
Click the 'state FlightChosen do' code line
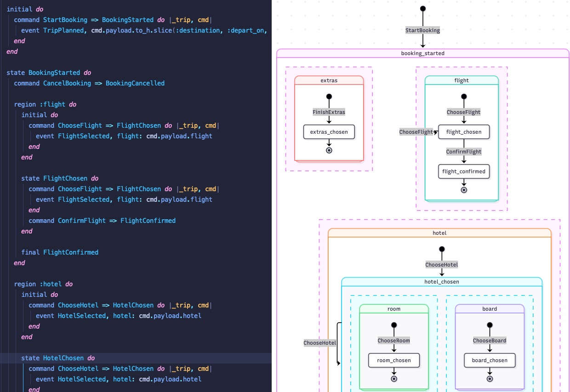coord(60,178)
